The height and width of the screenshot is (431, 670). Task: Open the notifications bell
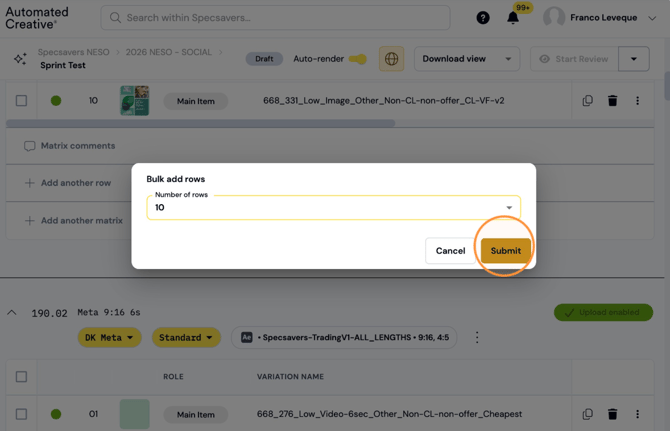[513, 18]
